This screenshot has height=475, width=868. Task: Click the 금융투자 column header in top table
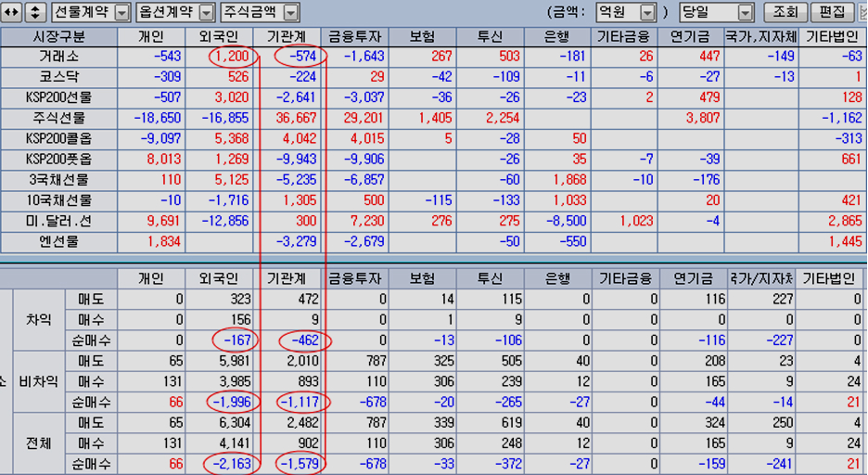click(x=355, y=37)
